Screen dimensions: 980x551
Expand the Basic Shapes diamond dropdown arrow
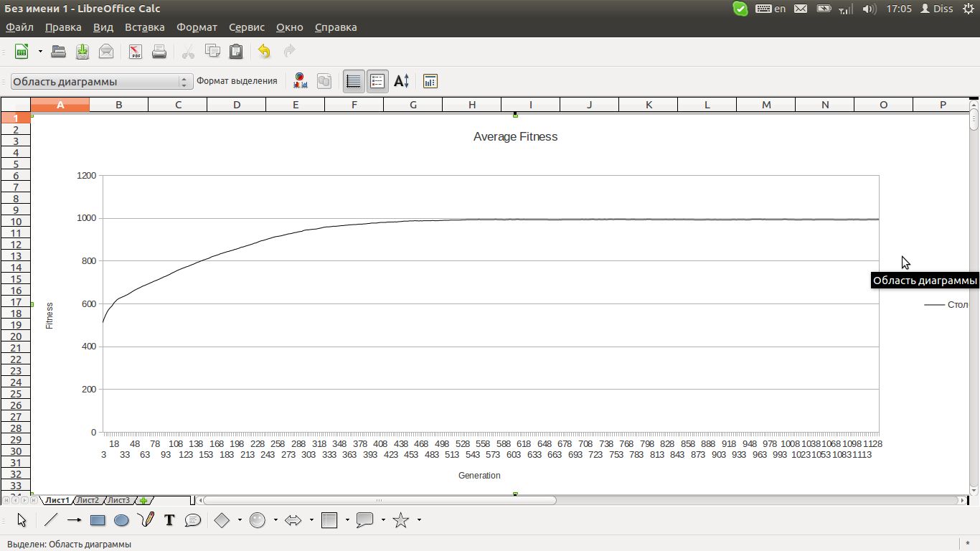[x=240, y=520]
